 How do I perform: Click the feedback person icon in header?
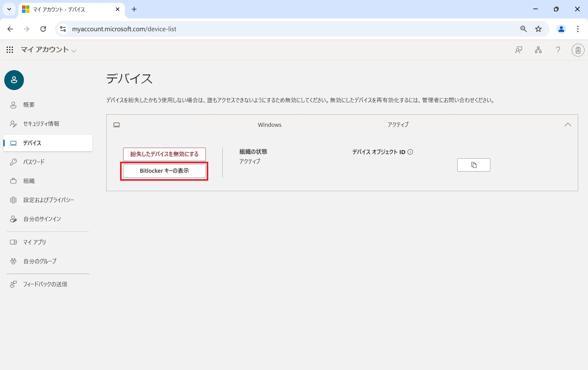[x=518, y=50]
